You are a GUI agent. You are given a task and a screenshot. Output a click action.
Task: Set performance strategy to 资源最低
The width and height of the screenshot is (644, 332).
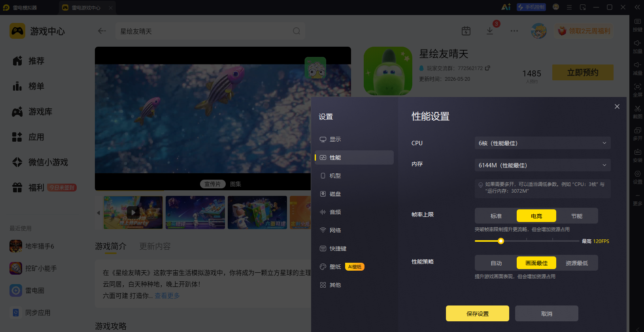[577, 263]
